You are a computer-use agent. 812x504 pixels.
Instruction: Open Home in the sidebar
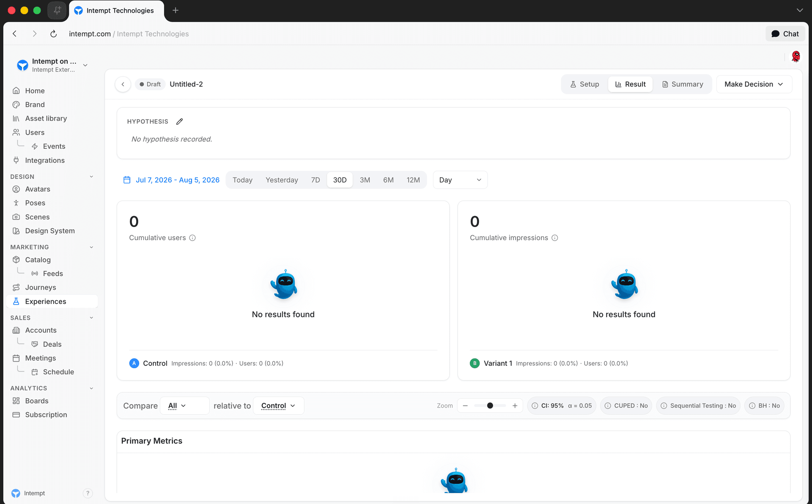click(52, 90)
